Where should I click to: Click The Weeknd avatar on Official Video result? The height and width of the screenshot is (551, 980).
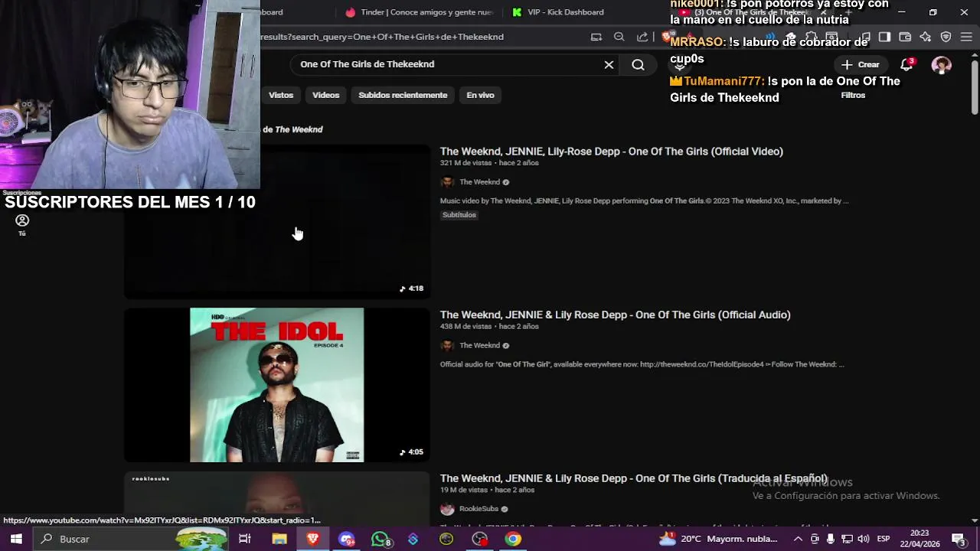(x=447, y=182)
